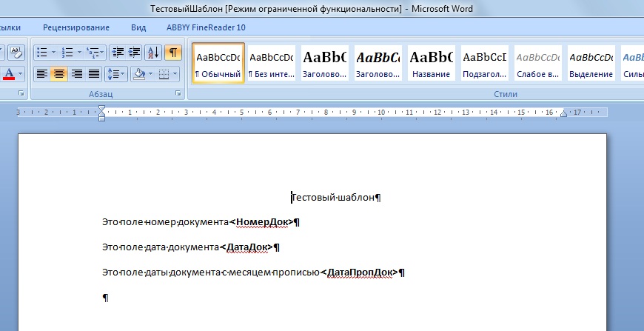
Task: Click the Абзац group label
Action: 101,94
